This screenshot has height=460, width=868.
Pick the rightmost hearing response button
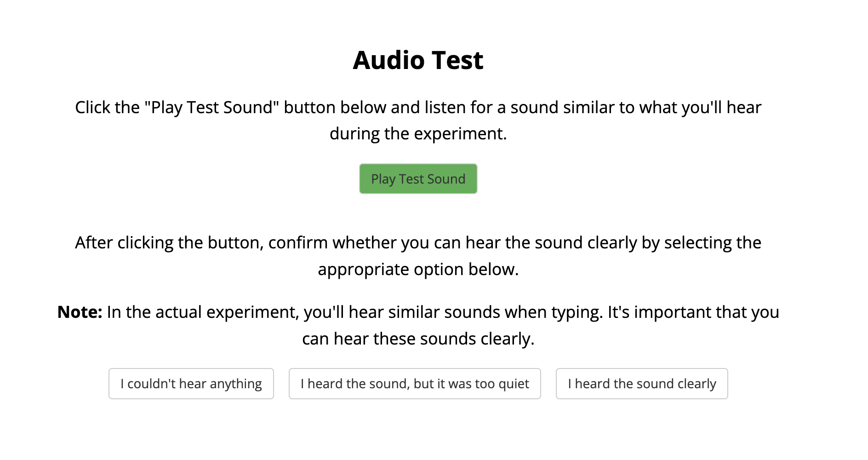pos(642,384)
